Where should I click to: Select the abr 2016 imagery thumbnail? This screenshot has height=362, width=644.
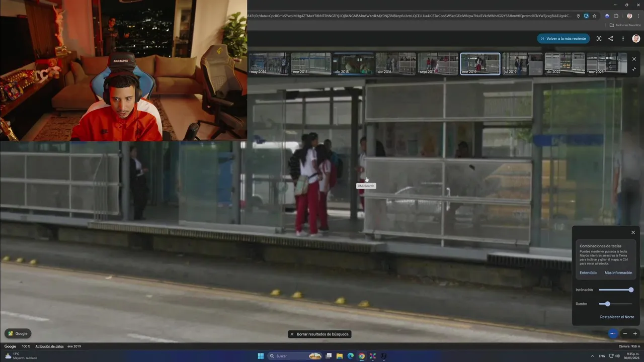[x=395, y=64]
